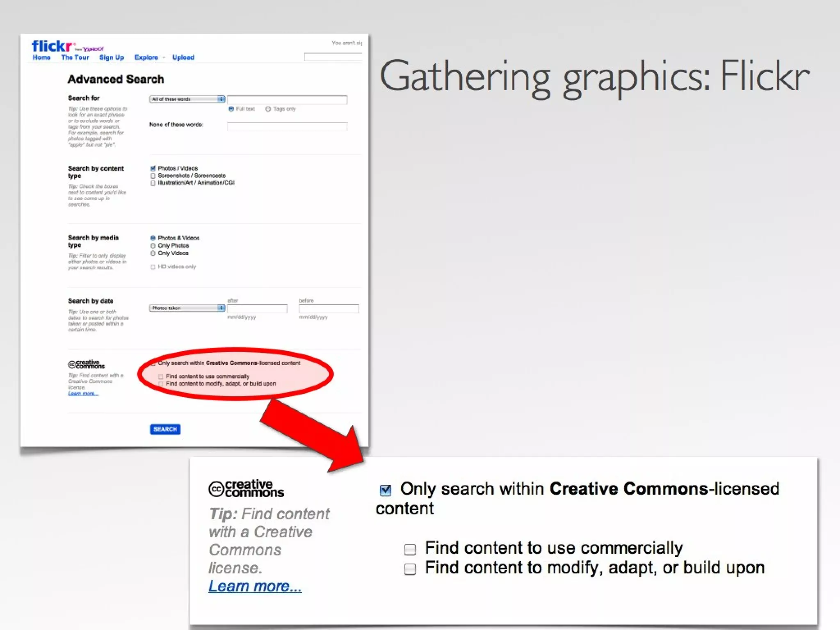The image size is (840, 630).
Task: Select the Tags only radio button
Action: click(268, 109)
